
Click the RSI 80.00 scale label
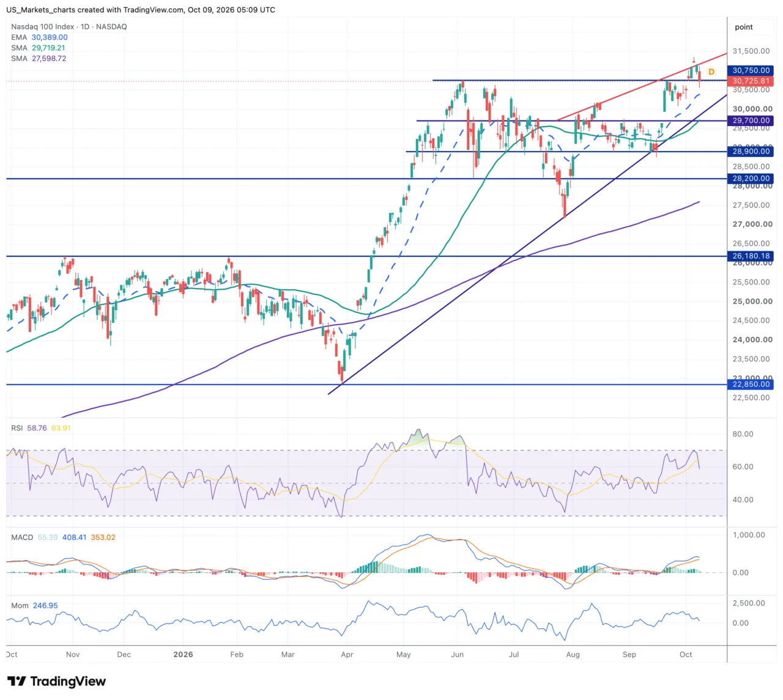(x=743, y=434)
